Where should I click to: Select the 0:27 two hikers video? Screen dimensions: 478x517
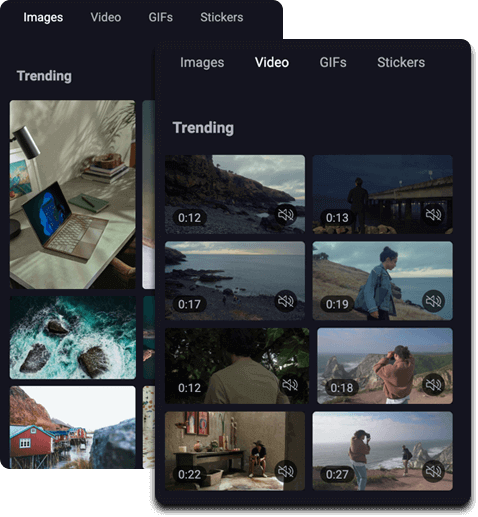[x=382, y=451]
